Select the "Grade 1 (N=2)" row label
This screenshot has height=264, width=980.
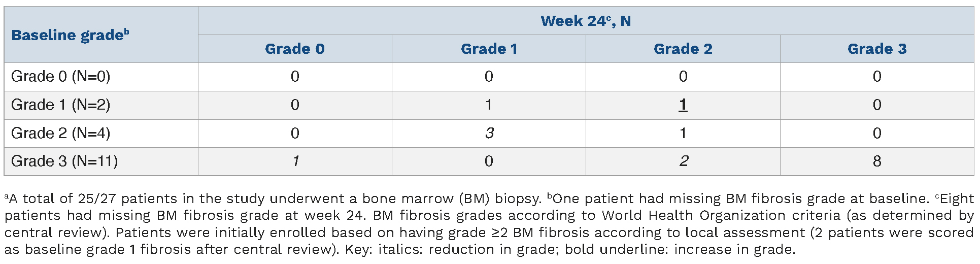[61, 105]
